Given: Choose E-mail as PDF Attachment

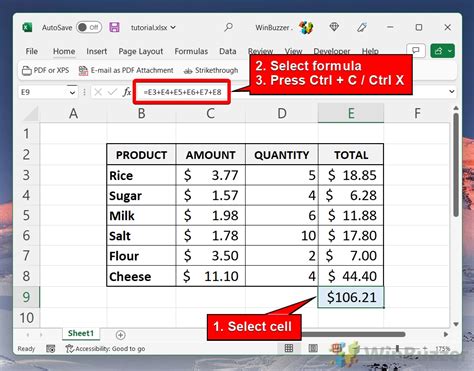Looking at the screenshot, I should coord(126,70).
